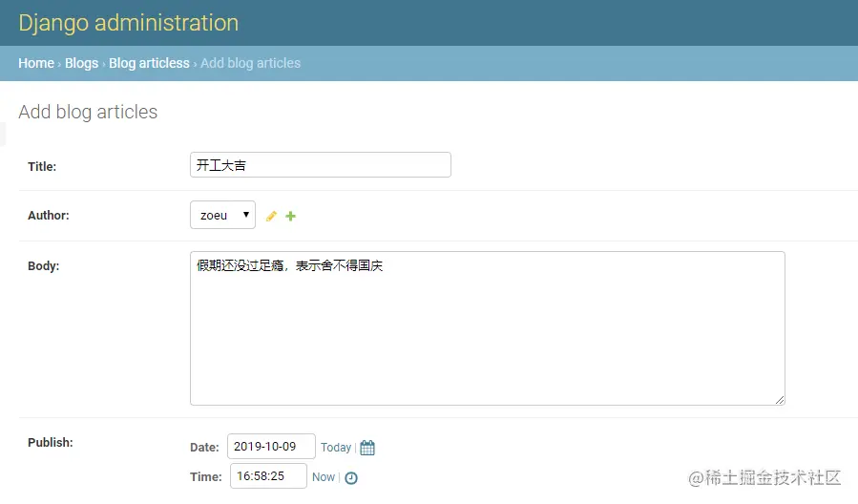Viewport: 858px width, 504px height.
Task: Click the Add blog articles page heading
Action: pos(88,112)
